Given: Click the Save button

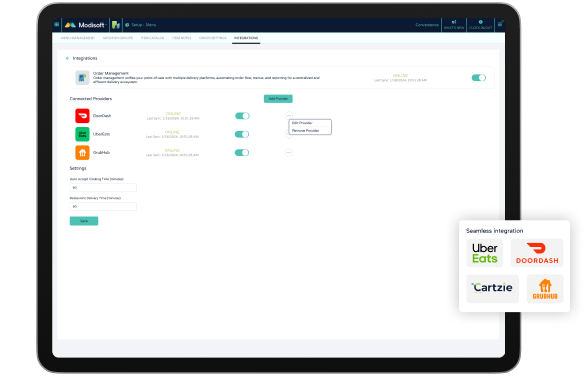Looking at the screenshot, I should pyautogui.click(x=84, y=221).
